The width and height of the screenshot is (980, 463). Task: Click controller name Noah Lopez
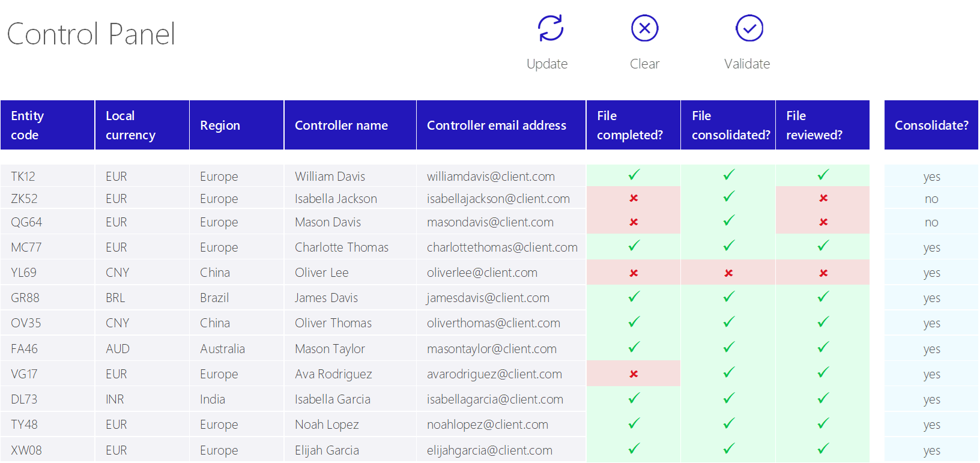(x=327, y=425)
